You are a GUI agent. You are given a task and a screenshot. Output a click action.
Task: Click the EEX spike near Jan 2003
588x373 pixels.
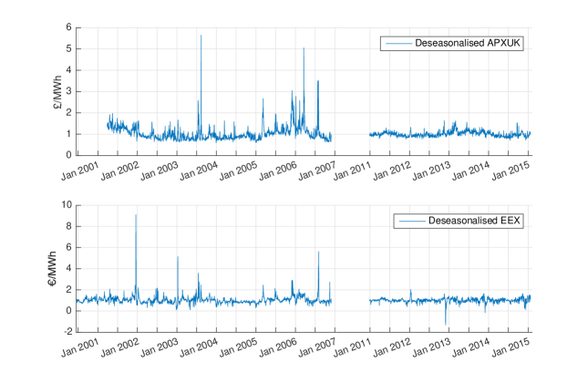click(178, 257)
